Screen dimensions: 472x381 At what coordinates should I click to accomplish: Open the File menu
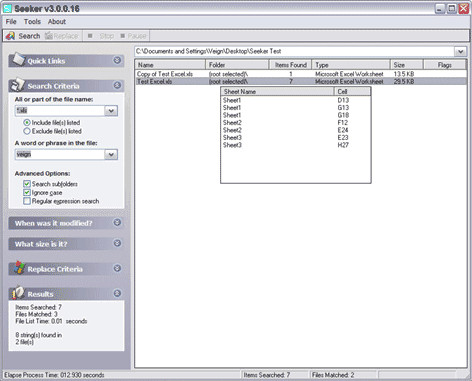point(11,22)
